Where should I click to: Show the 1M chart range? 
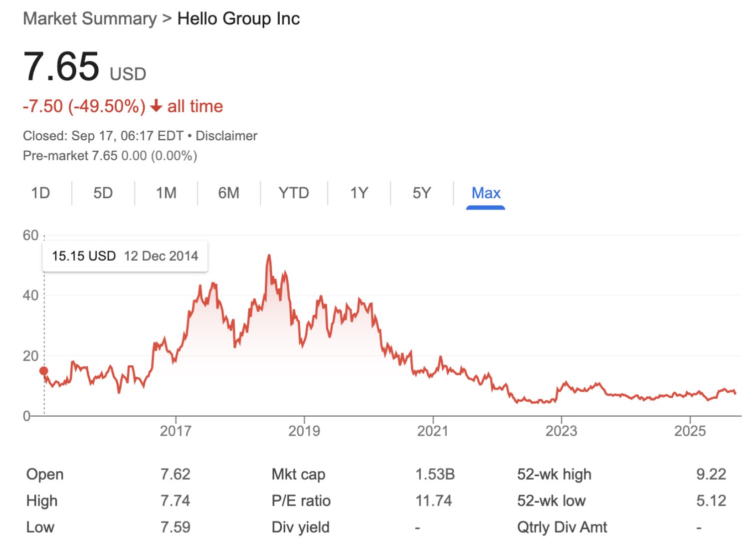[x=166, y=193]
